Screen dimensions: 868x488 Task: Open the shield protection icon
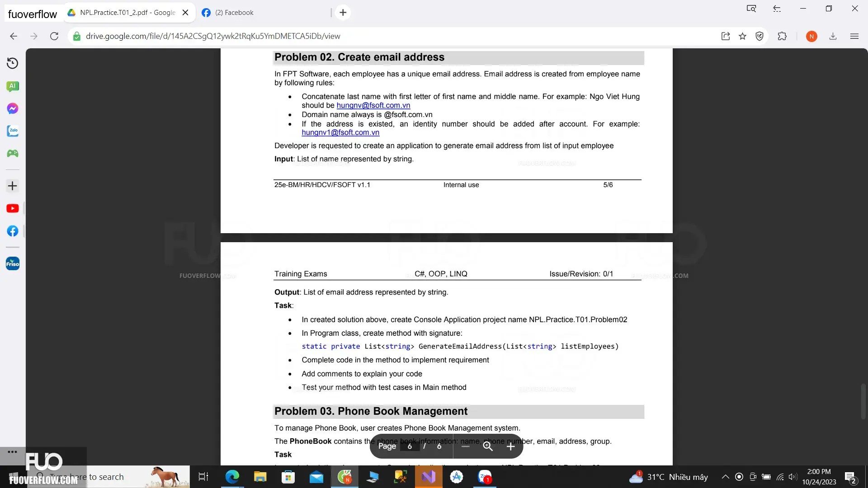[759, 36]
